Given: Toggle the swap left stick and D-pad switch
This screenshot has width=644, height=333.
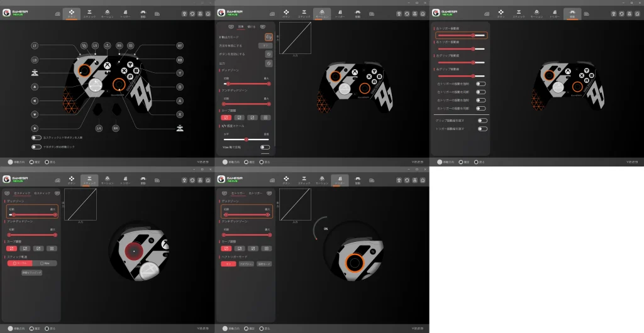Looking at the screenshot, I should (36, 138).
